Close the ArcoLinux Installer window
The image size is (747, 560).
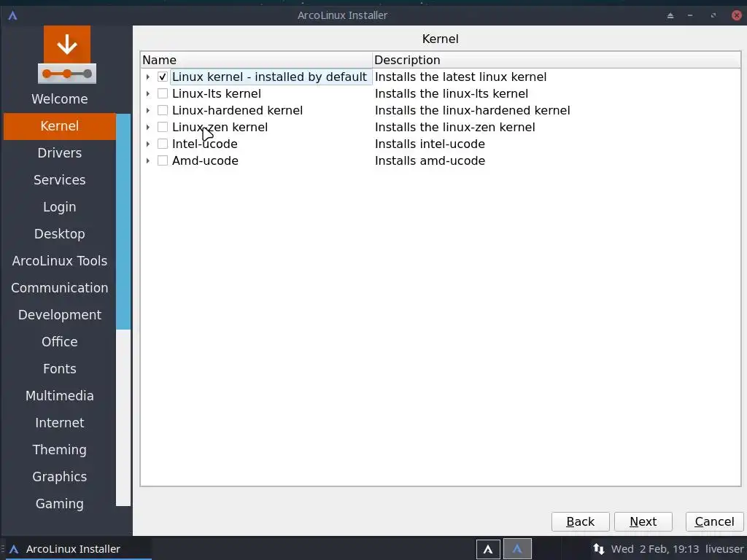(x=737, y=15)
